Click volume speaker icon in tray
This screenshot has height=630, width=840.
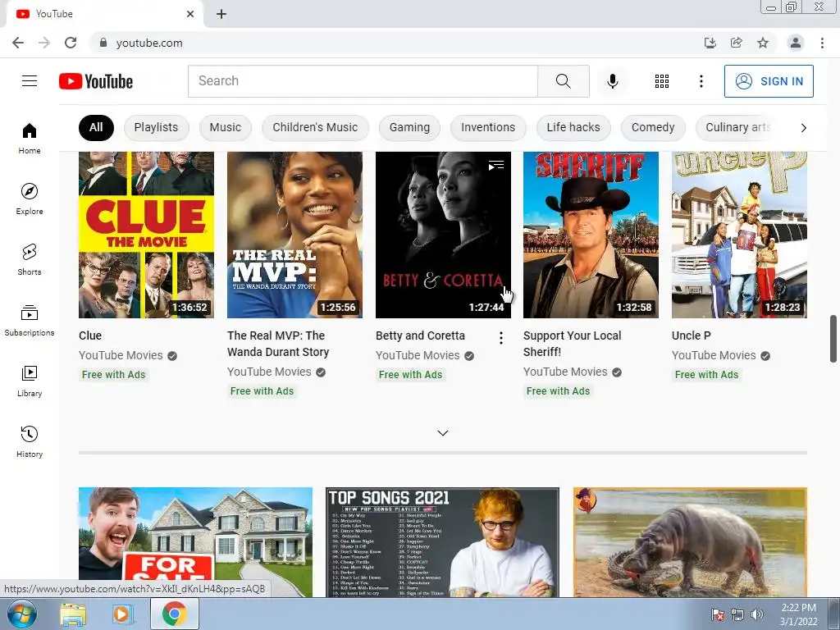click(x=756, y=614)
